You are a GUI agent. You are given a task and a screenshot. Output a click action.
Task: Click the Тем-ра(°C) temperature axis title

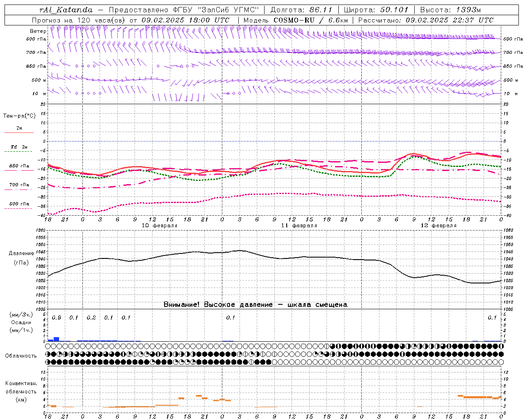(19, 116)
